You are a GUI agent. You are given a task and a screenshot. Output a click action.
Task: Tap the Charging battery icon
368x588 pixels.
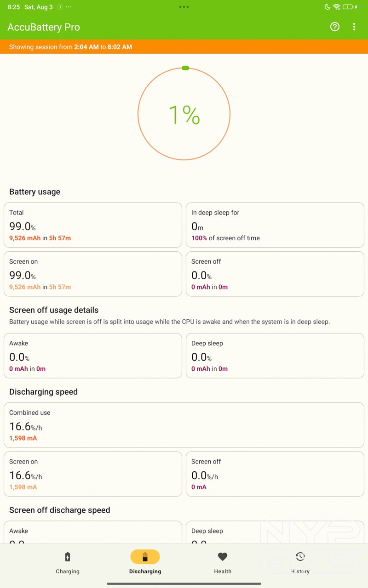[68, 557]
